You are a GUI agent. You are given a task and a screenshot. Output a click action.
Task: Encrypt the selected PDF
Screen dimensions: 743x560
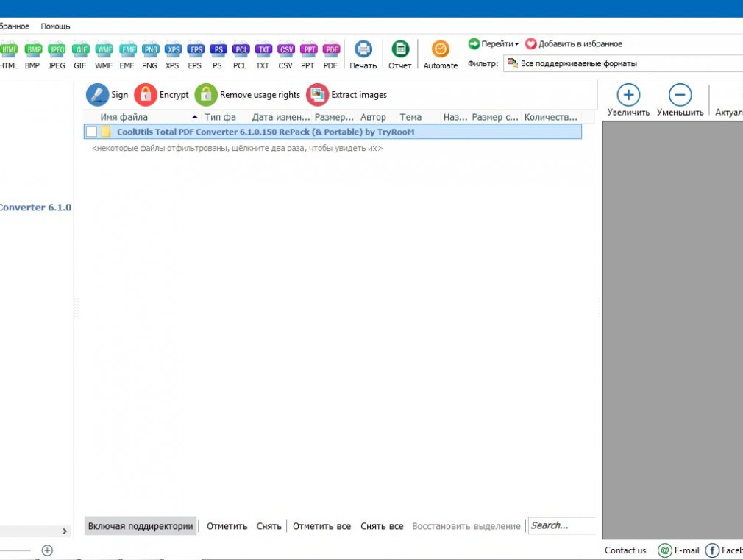pyautogui.click(x=162, y=95)
